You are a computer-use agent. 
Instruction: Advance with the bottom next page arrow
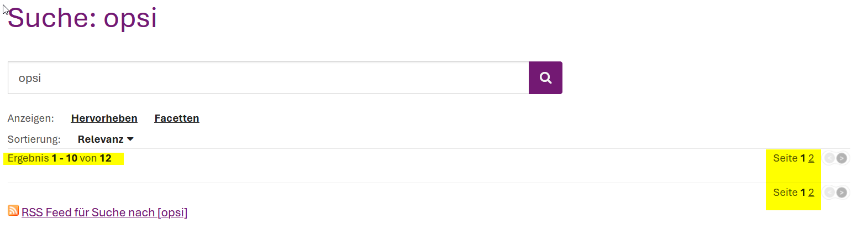(x=841, y=193)
